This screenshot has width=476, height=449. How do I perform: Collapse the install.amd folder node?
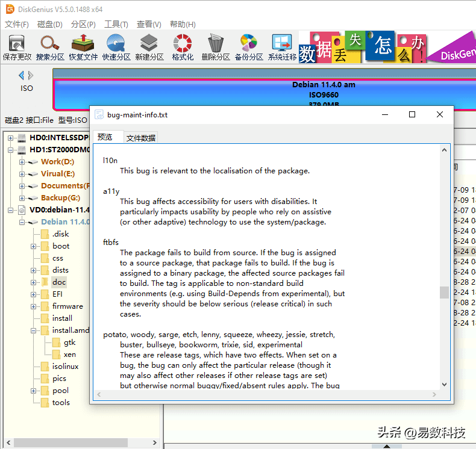tap(34, 330)
